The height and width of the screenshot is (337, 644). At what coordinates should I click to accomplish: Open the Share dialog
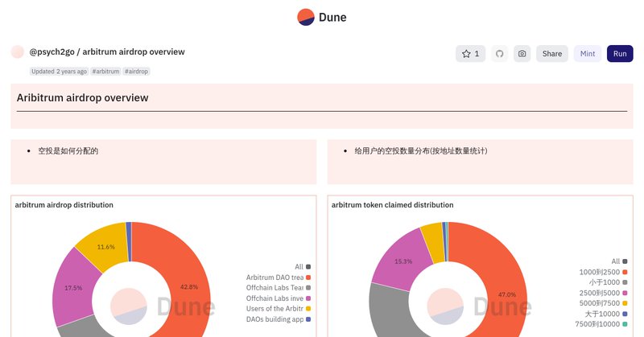point(552,54)
